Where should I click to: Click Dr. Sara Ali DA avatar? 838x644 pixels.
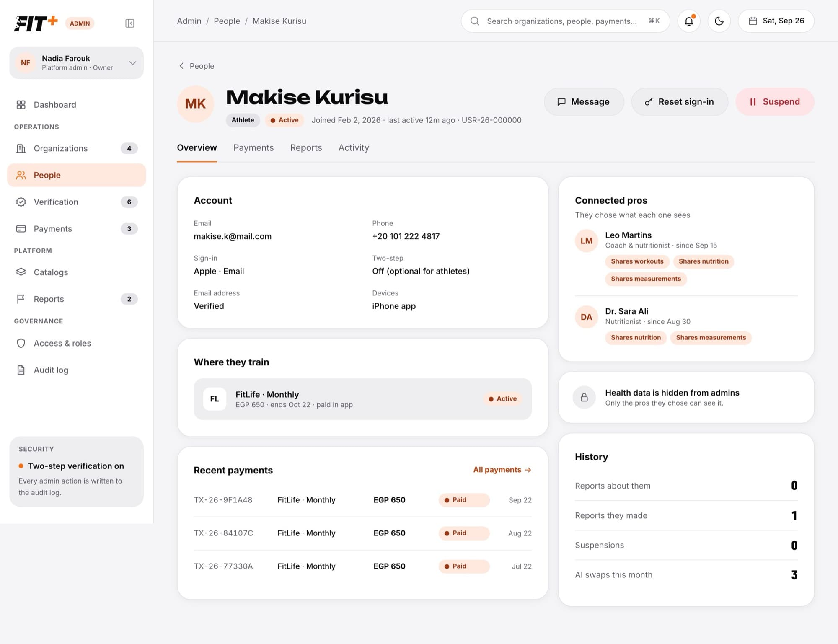point(586,317)
